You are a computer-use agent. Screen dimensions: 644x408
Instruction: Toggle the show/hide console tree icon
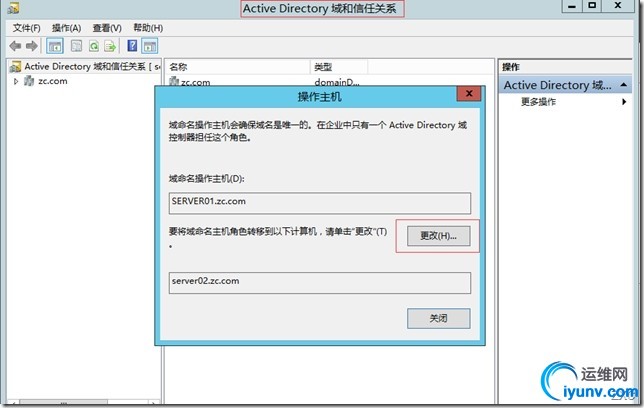(55, 46)
